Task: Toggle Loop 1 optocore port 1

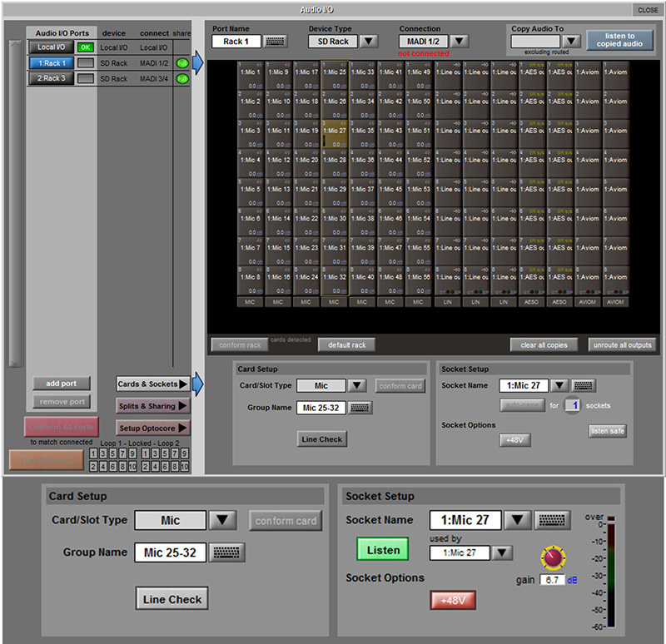Action: tap(93, 453)
